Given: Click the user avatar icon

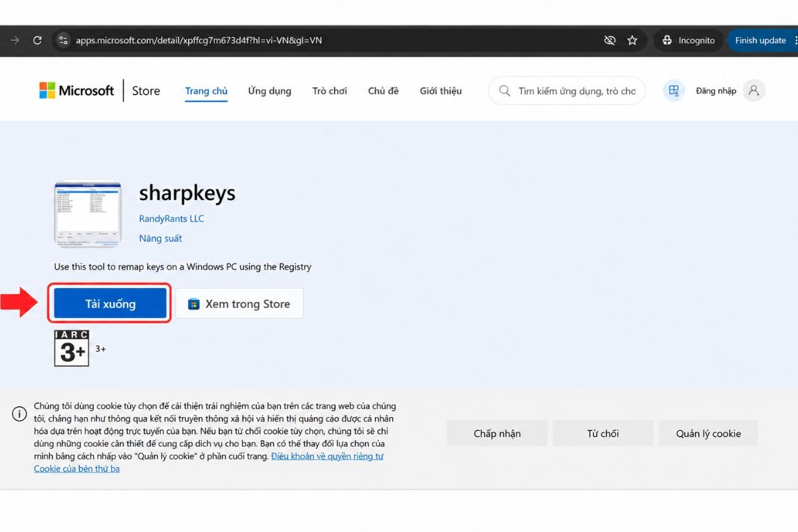Looking at the screenshot, I should coord(754,90).
